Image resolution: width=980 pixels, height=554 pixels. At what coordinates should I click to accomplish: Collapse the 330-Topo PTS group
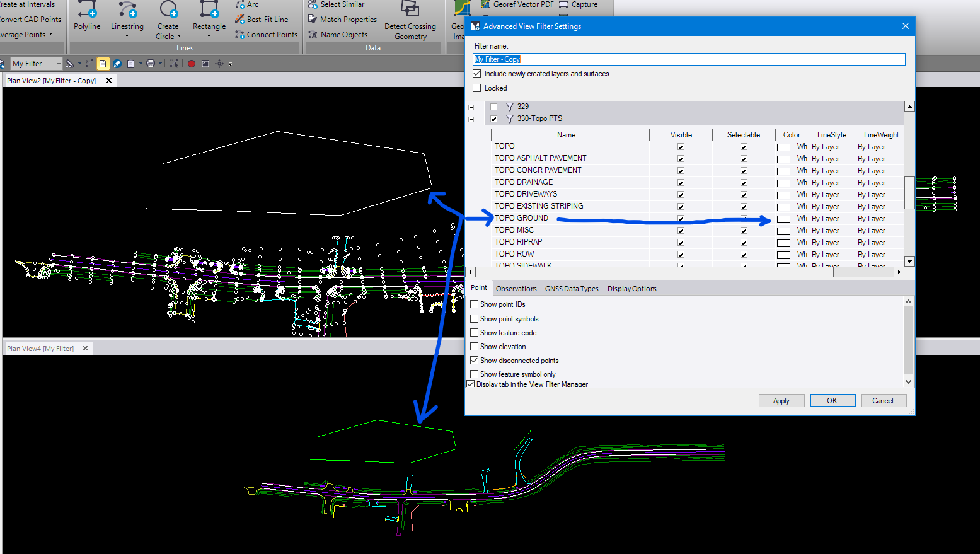click(471, 119)
